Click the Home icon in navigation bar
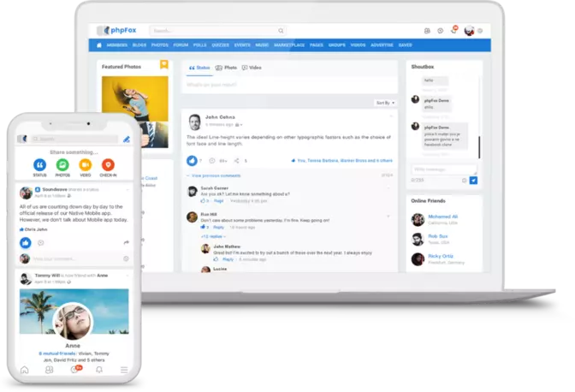The width and height of the screenshot is (575, 392). pos(99,45)
